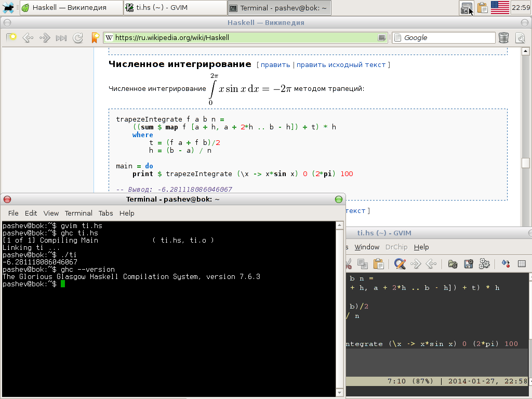Click the US flag keyboard layout indicator

[x=500, y=7]
